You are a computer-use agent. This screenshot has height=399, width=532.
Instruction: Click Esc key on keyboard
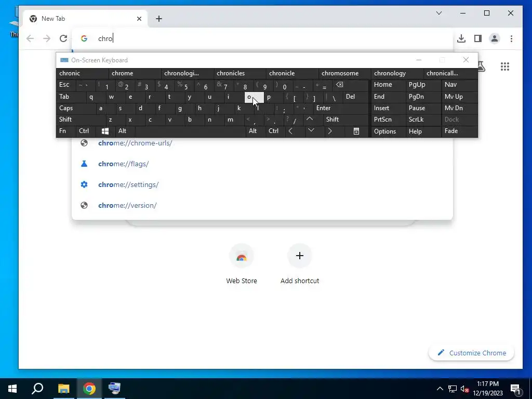66,85
